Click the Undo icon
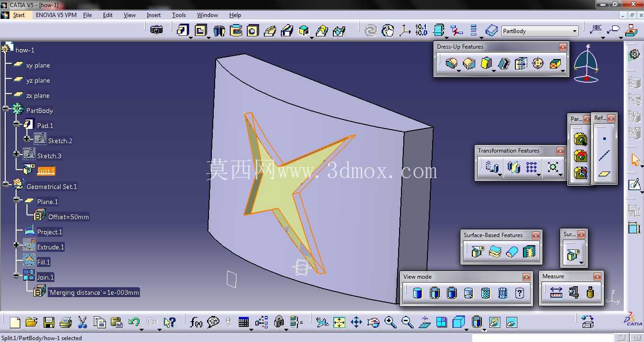The image size is (644, 342). pos(134,323)
